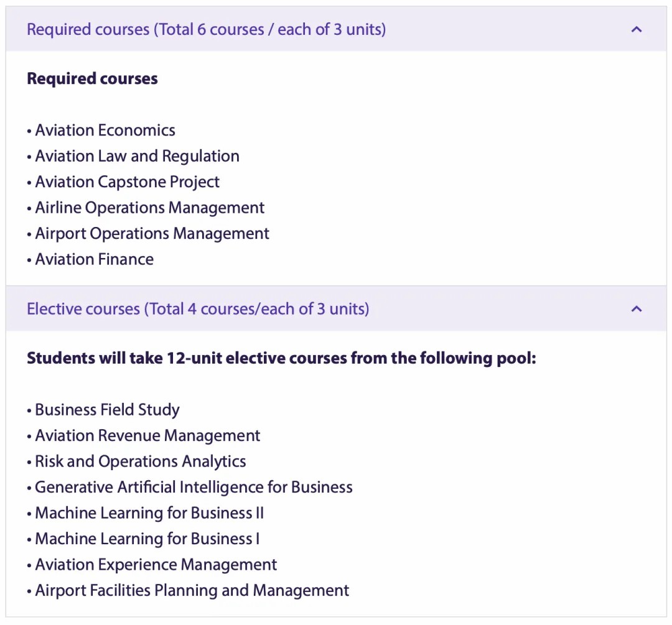
Task: Select Aviation Law and Regulation course
Action: click(x=137, y=156)
